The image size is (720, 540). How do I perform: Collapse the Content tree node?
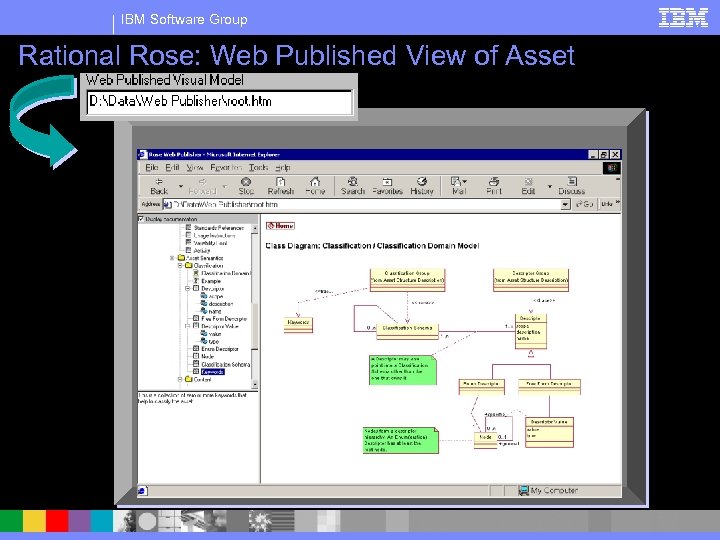coord(180,380)
